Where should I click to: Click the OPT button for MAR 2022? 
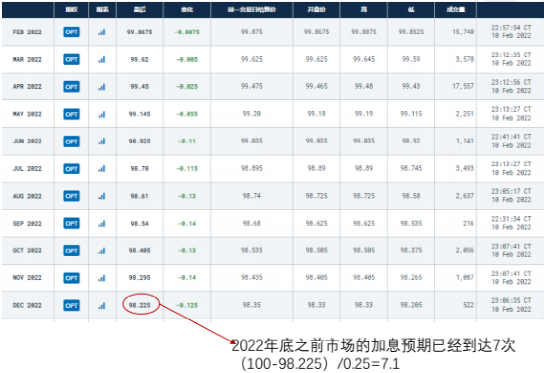point(71,60)
